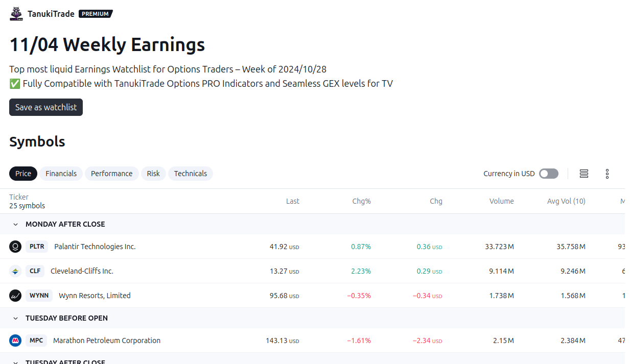Click CLF change value 0.29
The image size is (630, 364).
429,271
